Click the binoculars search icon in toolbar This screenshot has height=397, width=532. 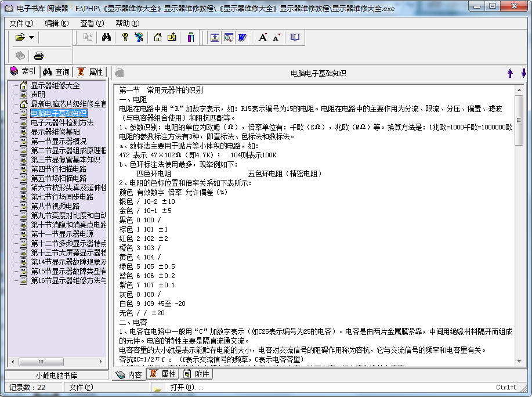pyautogui.click(x=106, y=37)
